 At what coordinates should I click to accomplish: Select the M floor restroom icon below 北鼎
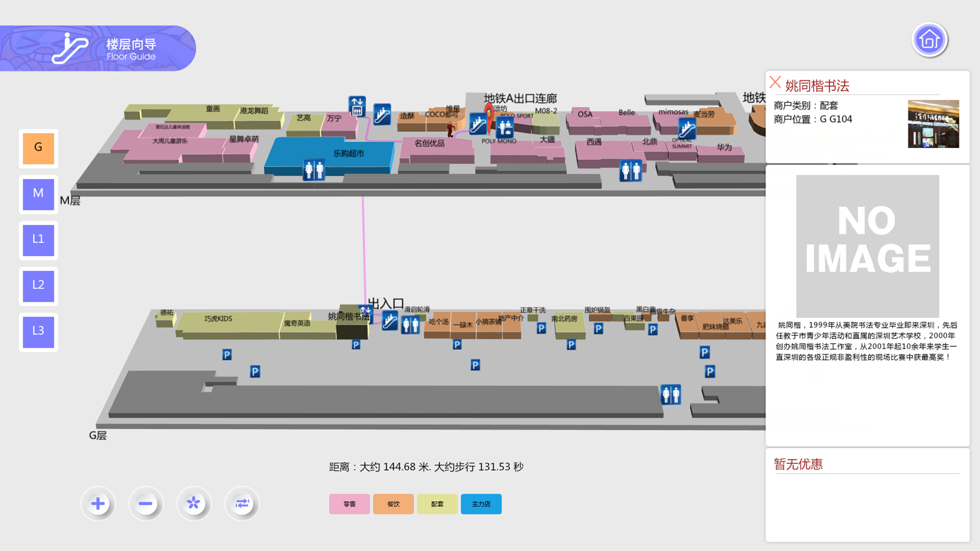pos(630,170)
